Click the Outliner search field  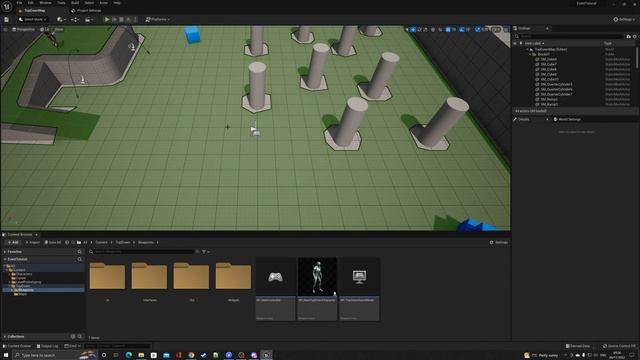(x=570, y=36)
